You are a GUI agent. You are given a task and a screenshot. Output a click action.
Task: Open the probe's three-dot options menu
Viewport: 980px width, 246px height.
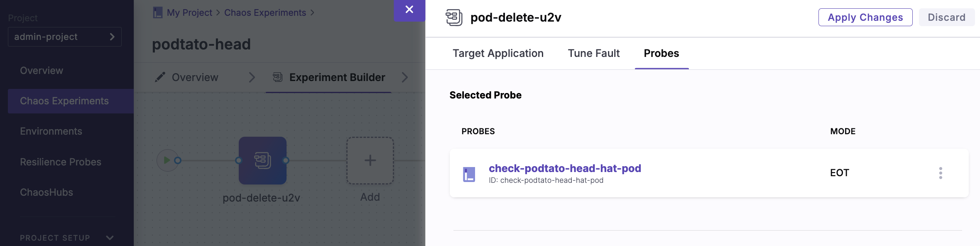pyautogui.click(x=941, y=173)
